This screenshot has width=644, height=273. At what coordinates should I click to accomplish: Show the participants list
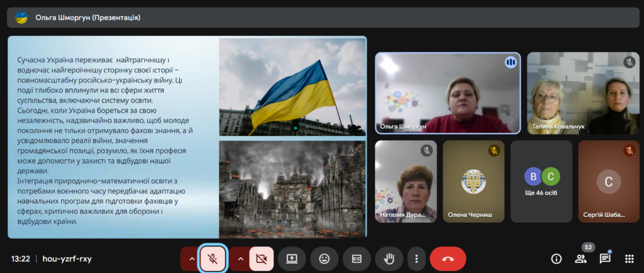coord(580,259)
